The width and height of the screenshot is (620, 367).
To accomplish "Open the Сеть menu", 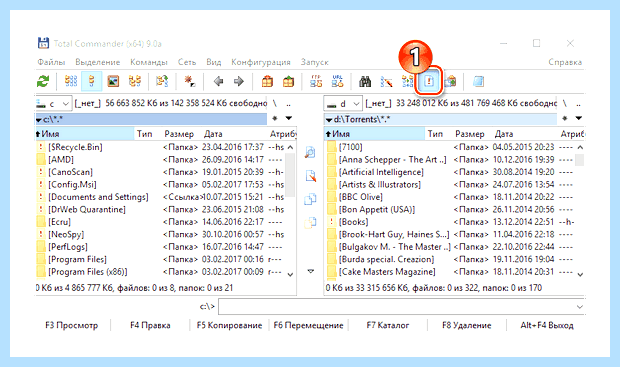I will [x=187, y=62].
